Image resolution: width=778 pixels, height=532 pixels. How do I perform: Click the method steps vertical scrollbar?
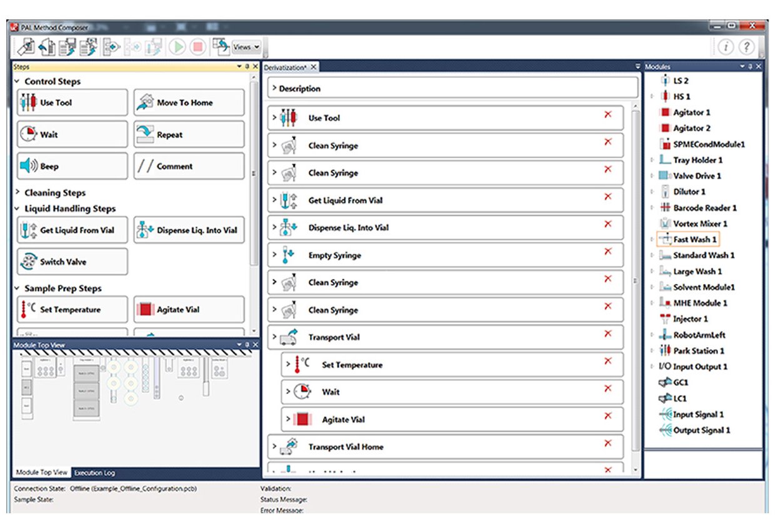click(x=636, y=281)
